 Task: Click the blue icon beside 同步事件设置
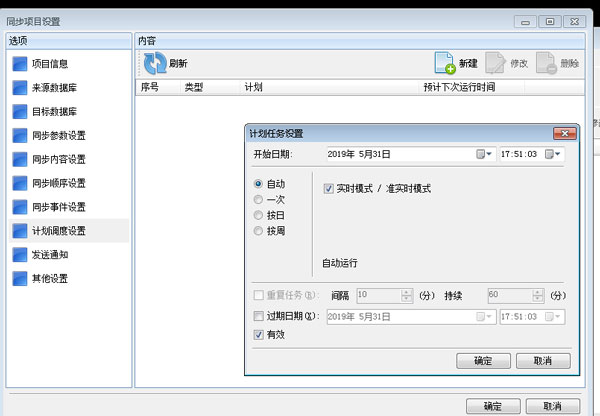pyautogui.click(x=20, y=207)
